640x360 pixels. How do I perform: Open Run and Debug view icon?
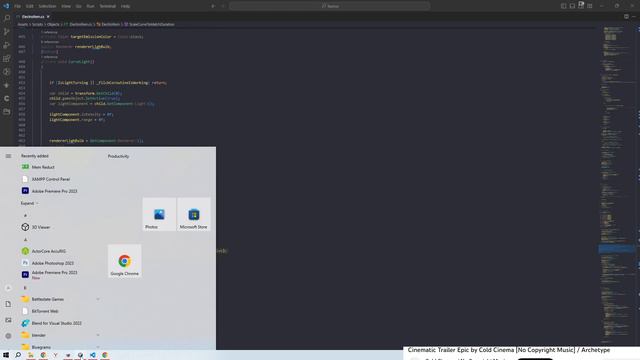[7, 45]
